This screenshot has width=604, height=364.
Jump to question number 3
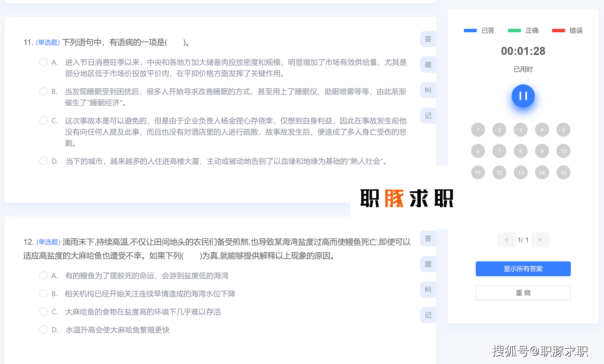click(520, 130)
